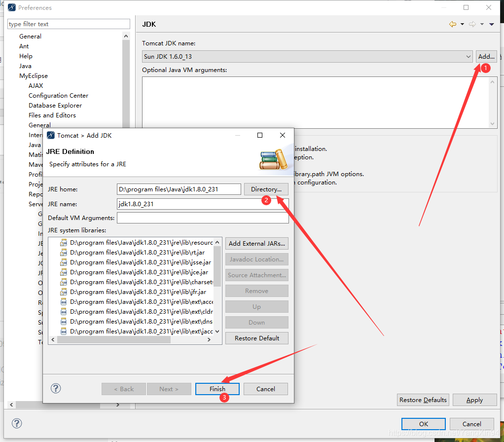
Task: Click the jar icon beside ext\dns entry
Action: [64, 322]
